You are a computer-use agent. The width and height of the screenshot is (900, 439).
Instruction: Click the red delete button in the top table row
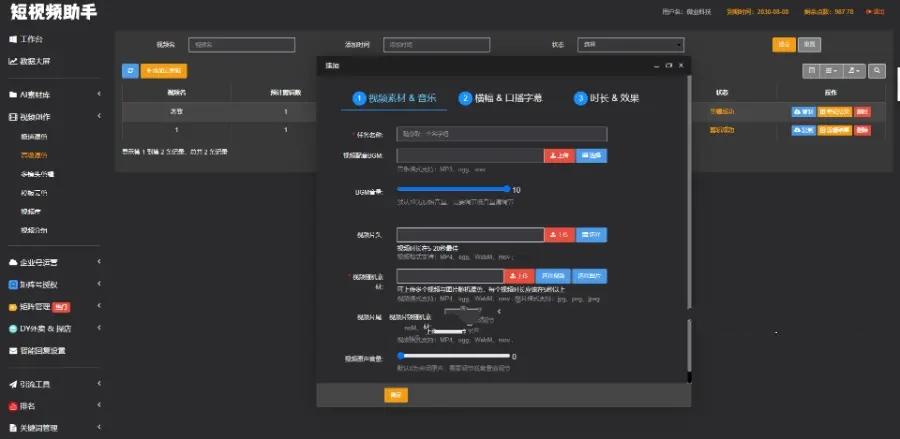pos(862,112)
